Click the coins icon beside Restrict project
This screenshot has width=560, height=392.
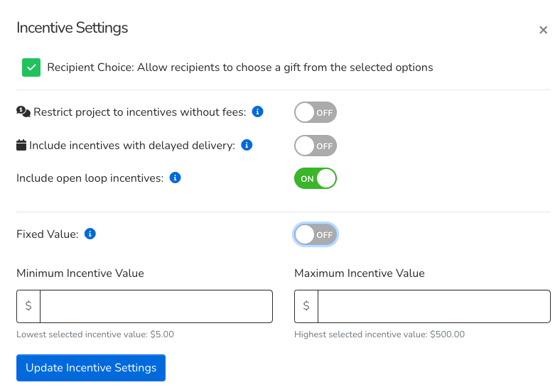(x=23, y=112)
